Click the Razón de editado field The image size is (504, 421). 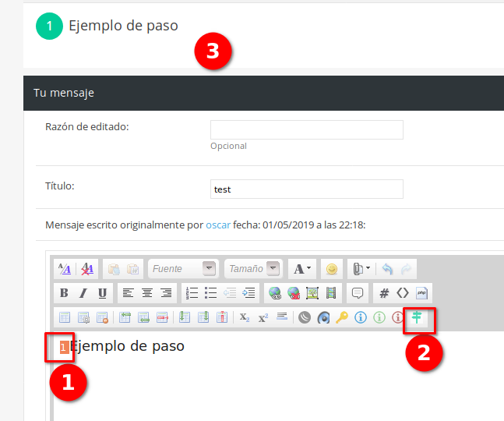(306, 129)
